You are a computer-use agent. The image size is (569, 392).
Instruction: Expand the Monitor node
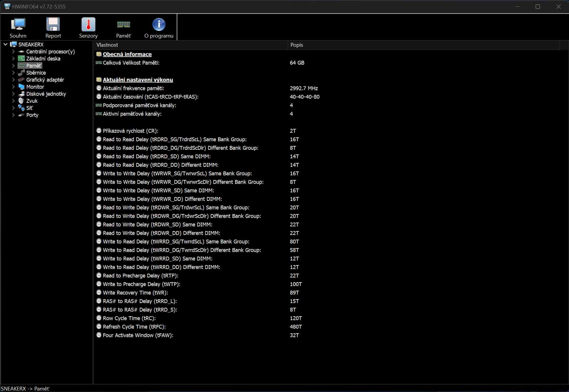click(13, 87)
